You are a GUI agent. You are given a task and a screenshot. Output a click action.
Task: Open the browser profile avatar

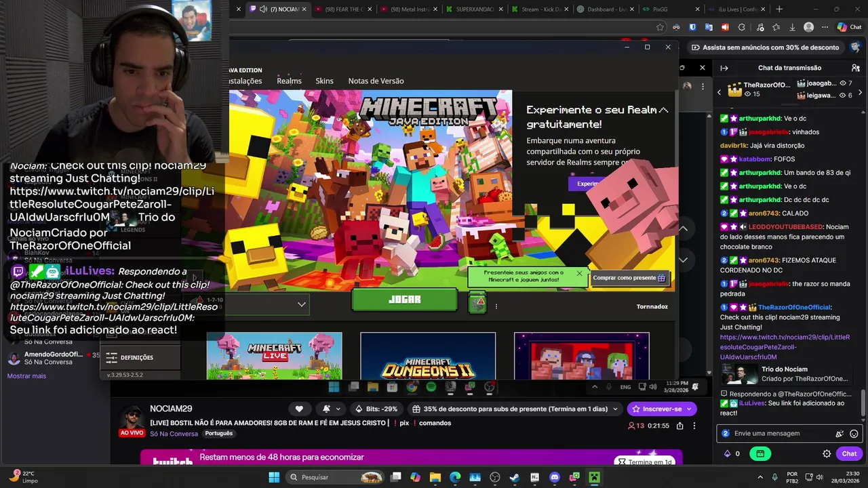pos(808,27)
